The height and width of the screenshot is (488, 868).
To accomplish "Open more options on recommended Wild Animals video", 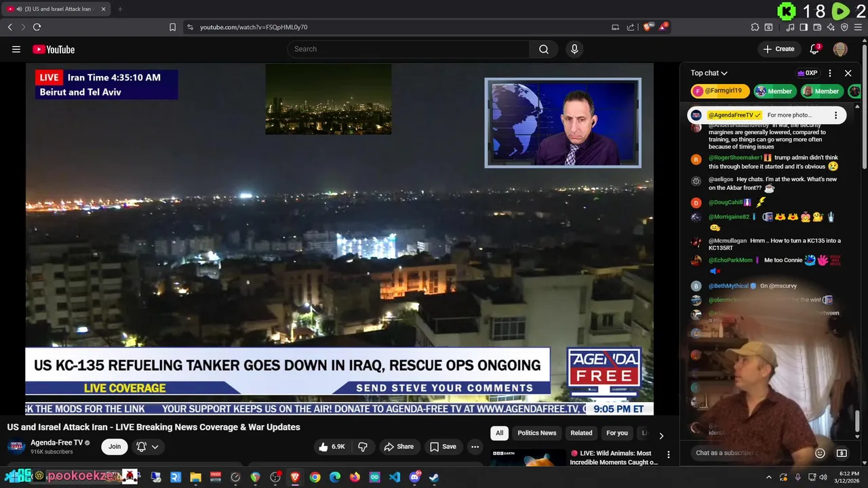I will coord(668,455).
